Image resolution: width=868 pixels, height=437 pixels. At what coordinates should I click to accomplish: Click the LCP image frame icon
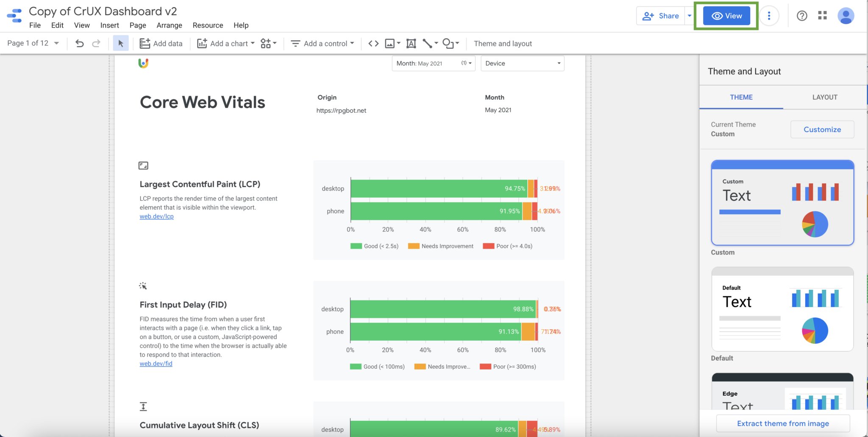[143, 165]
